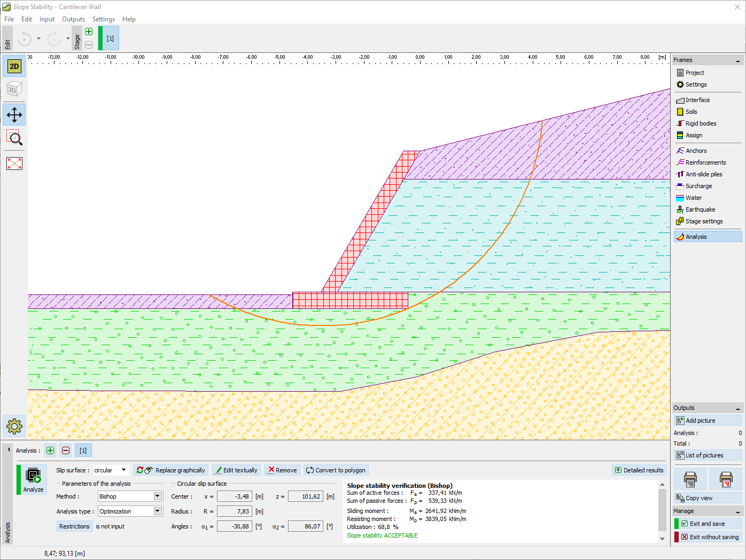Add a new construction stage
The width and height of the screenshot is (746, 560).
[x=89, y=32]
